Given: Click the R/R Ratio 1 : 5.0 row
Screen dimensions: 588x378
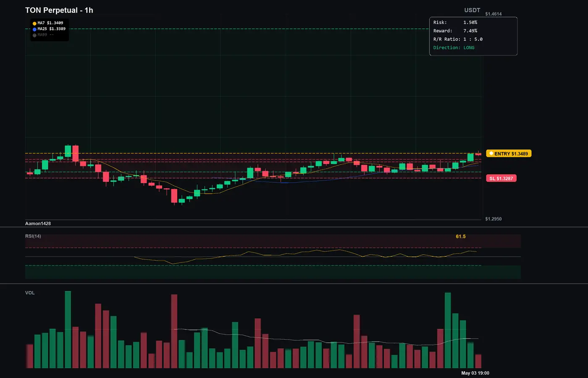Looking at the screenshot, I should tap(458, 39).
